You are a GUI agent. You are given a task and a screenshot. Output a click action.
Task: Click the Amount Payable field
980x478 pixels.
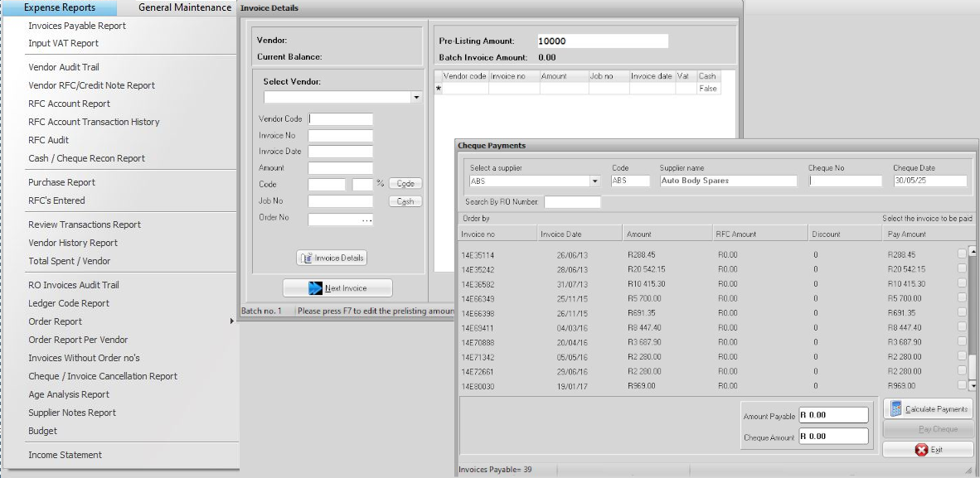tap(834, 415)
